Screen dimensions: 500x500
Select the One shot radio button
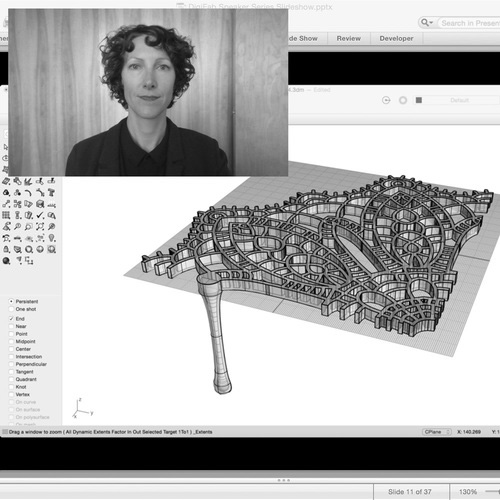[x=11, y=309]
